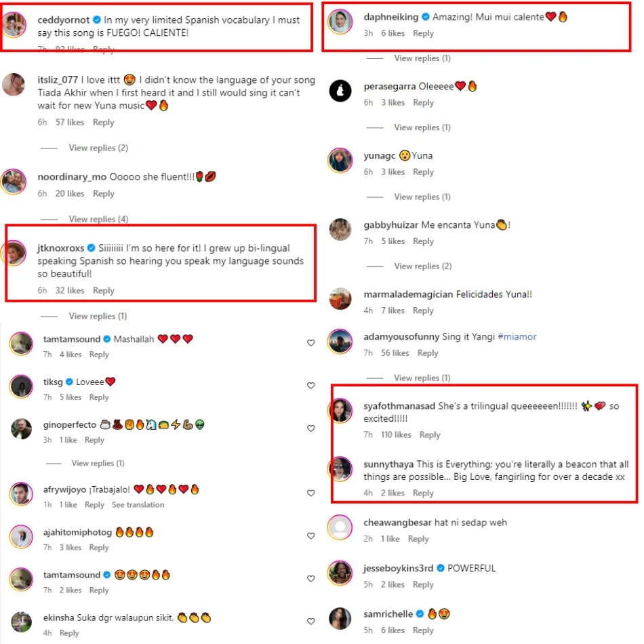Reply to jtknoxroxs's bilingual comment
The image size is (644, 644).
(104, 290)
